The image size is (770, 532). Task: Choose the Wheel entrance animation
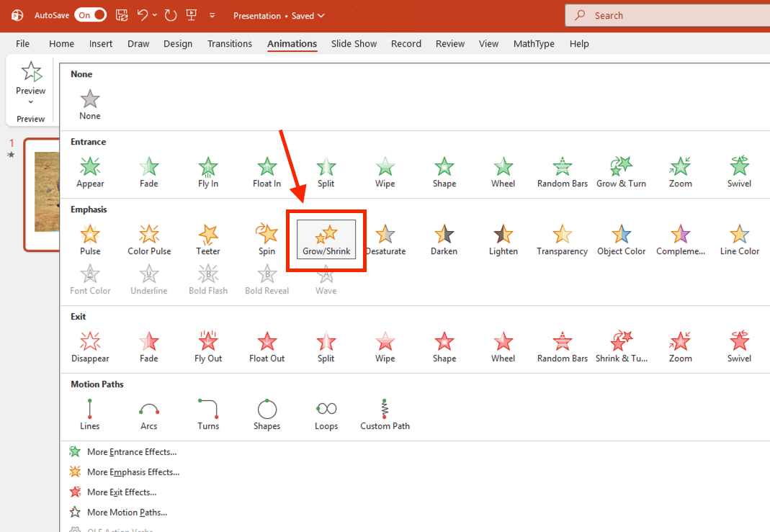(503, 172)
